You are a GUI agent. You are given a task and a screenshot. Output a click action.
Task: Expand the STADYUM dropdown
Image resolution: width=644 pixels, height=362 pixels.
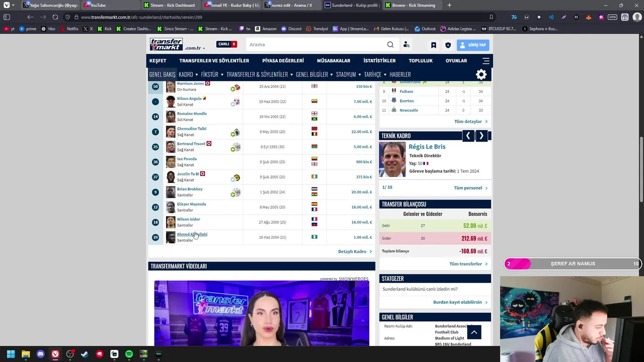coord(348,74)
